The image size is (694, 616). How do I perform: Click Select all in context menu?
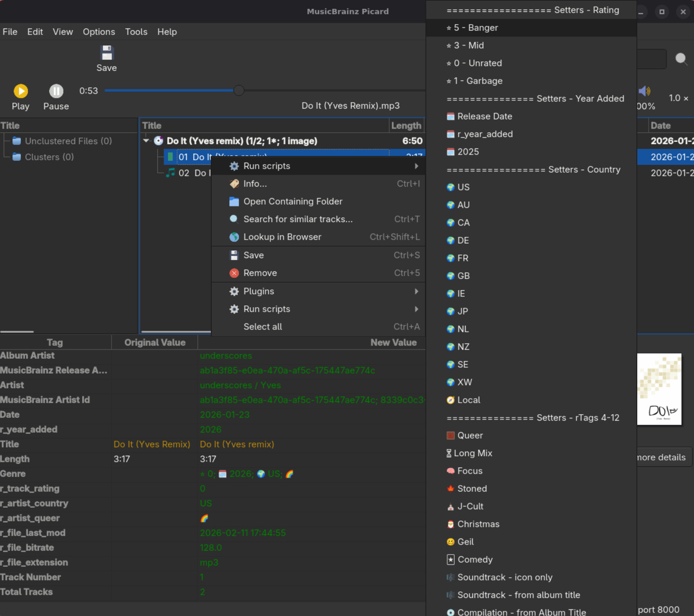[x=263, y=327]
